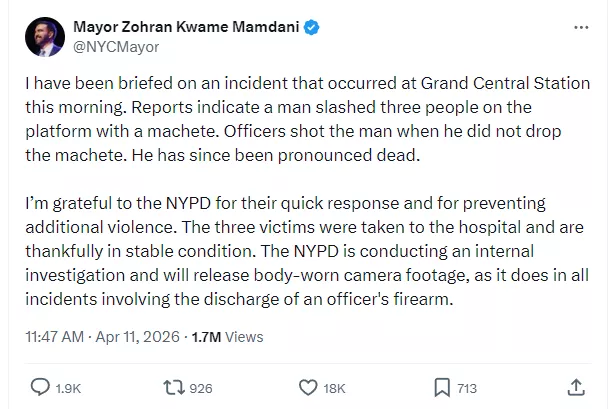This screenshot has height=409, width=611.
Task: Click the 11:47 AM timestamp
Action: click(x=55, y=337)
